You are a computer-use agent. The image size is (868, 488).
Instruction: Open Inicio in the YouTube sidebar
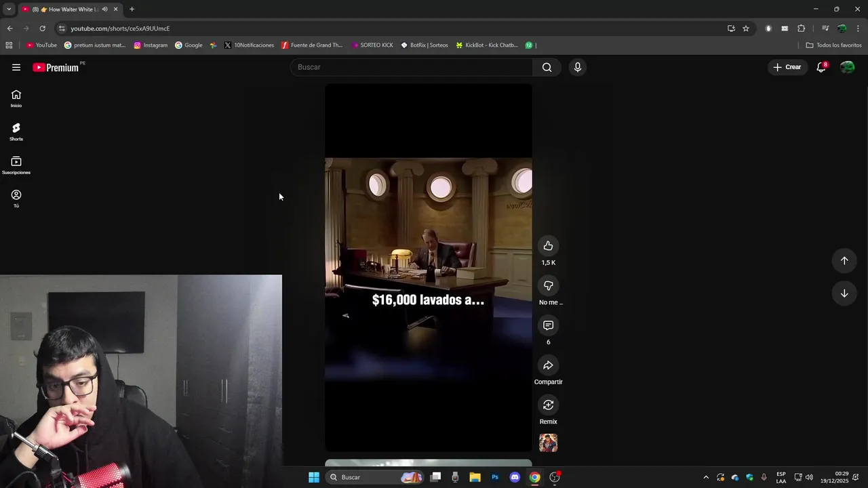(16, 99)
